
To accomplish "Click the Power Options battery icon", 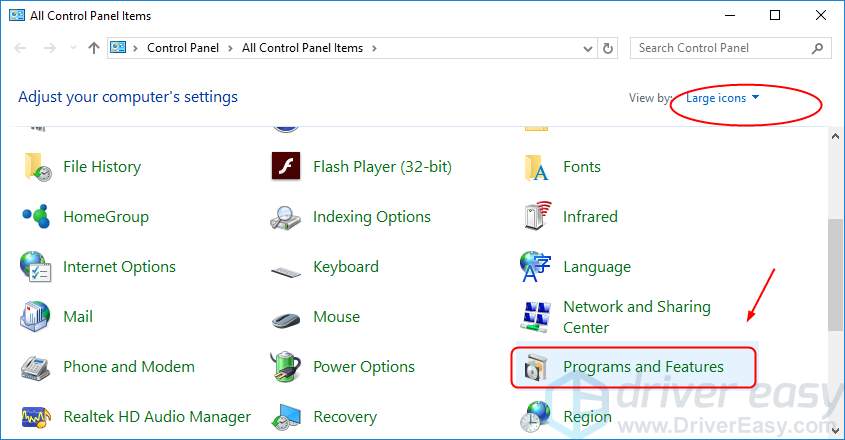I will pyautogui.click(x=286, y=367).
